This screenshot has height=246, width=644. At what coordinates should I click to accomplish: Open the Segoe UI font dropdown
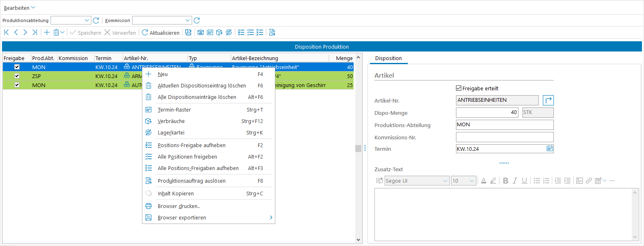[x=445, y=181]
